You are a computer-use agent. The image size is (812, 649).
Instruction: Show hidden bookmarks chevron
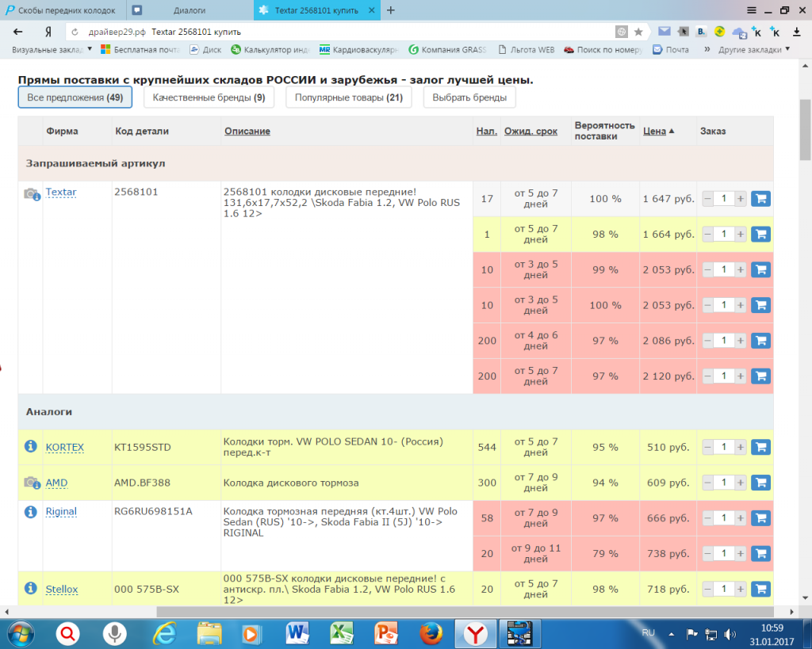click(x=707, y=50)
